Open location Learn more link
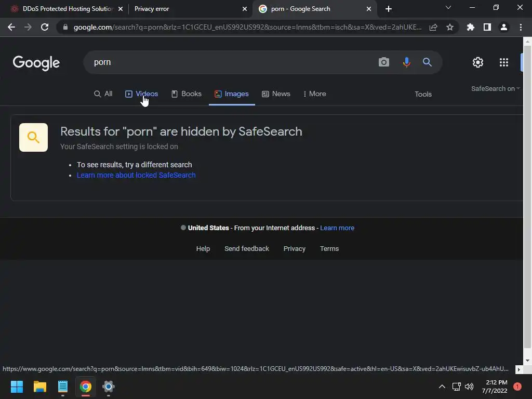 [x=337, y=228]
